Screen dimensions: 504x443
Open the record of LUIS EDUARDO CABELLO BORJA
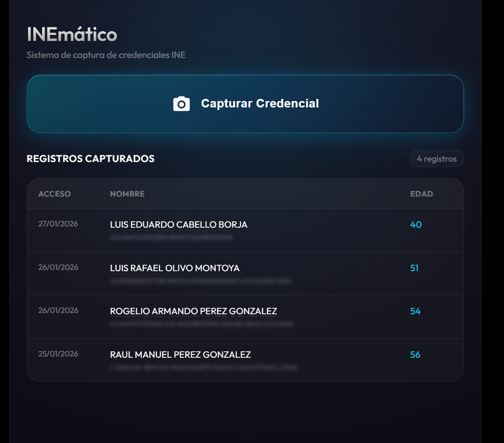179,225
